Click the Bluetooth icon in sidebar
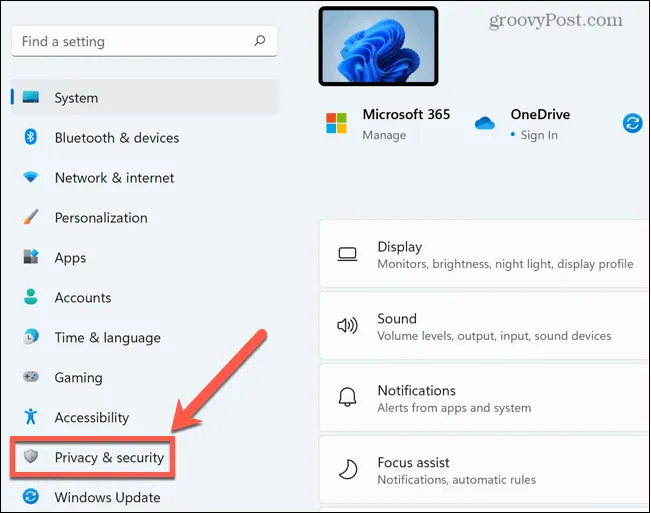 click(30, 137)
